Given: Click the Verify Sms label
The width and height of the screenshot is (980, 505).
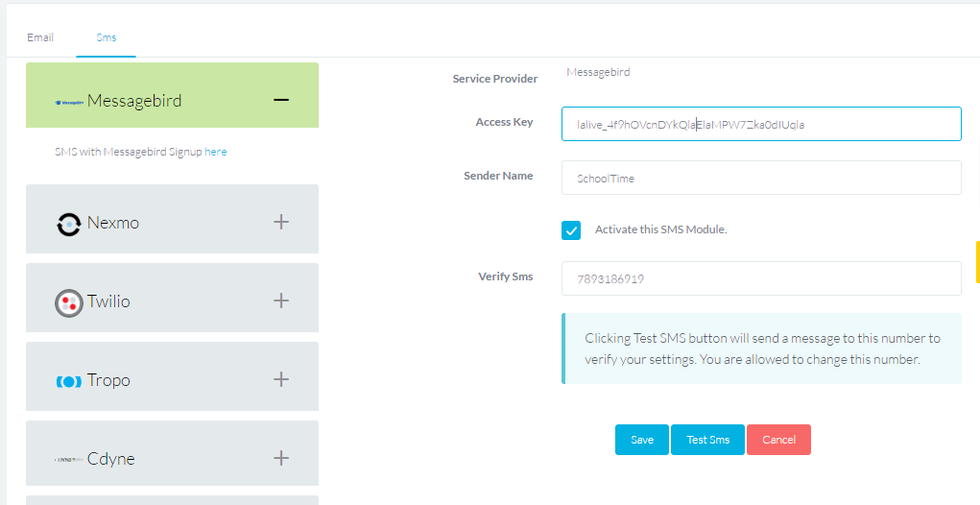Looking at the screenshot, I should click(506, 276).
